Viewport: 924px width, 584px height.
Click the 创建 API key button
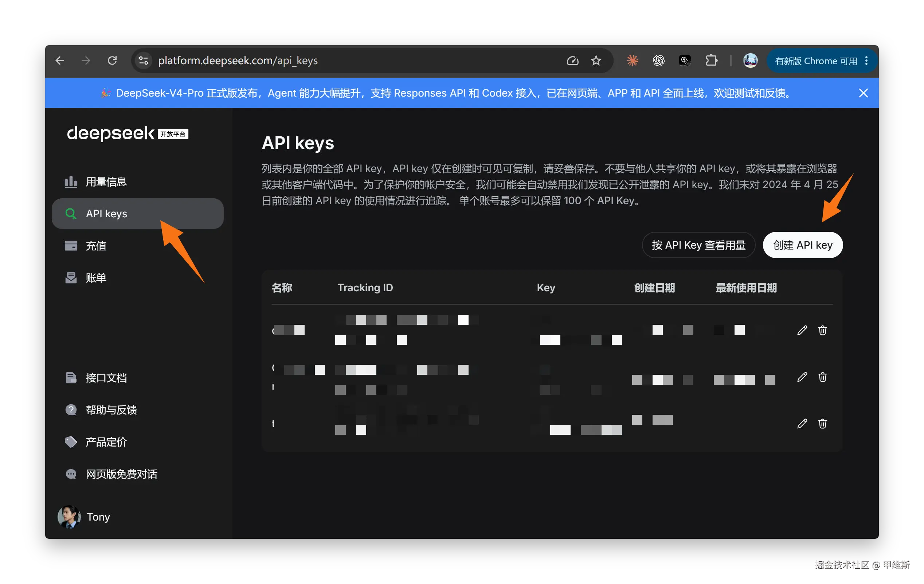coord(802,245)
